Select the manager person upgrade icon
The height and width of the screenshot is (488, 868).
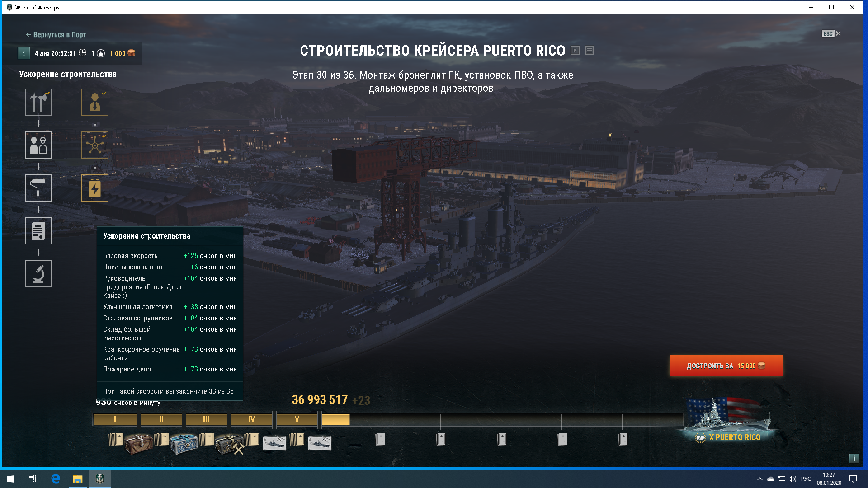point(95,102)
